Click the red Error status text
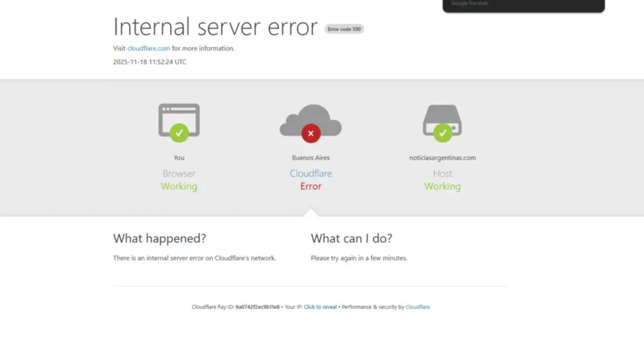This screenshot has height=362, width=644. [x=311, y=187]
